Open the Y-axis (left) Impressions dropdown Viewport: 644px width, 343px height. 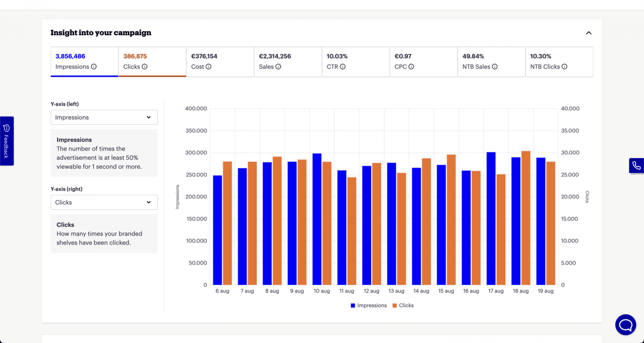tap(104, 118)
